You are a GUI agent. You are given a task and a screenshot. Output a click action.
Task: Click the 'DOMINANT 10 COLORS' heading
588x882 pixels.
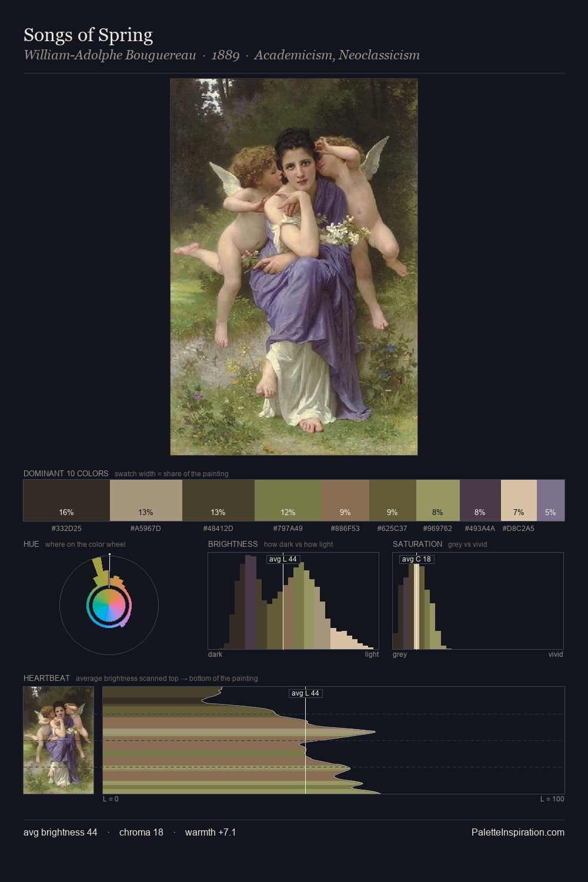66,473
